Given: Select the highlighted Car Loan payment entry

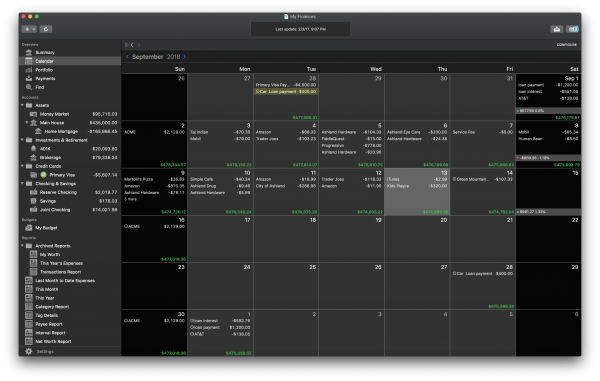Looking at the screenshot, I should (x=286, y=91).
